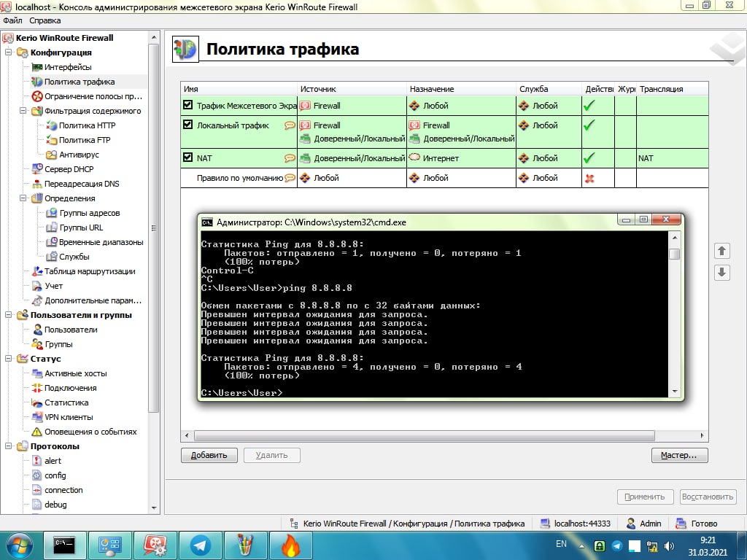
Task: Open Службы definitions icon
Action: [52, 257]
